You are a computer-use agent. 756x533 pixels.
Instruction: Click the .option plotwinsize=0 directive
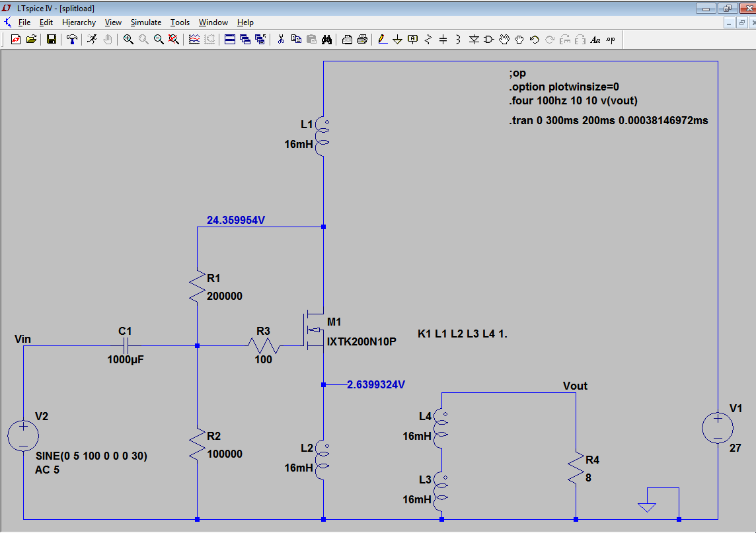pos(564,87)
